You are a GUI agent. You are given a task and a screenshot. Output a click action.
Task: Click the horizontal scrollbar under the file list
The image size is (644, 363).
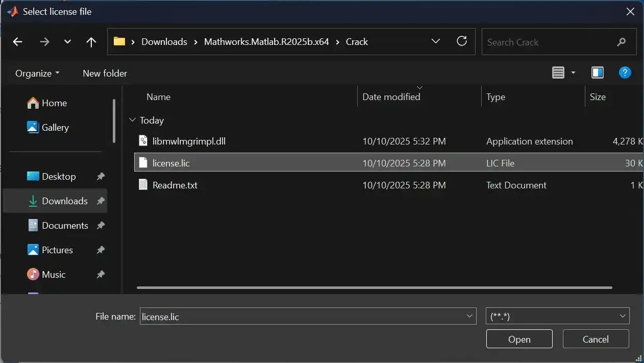pos(375,287)
